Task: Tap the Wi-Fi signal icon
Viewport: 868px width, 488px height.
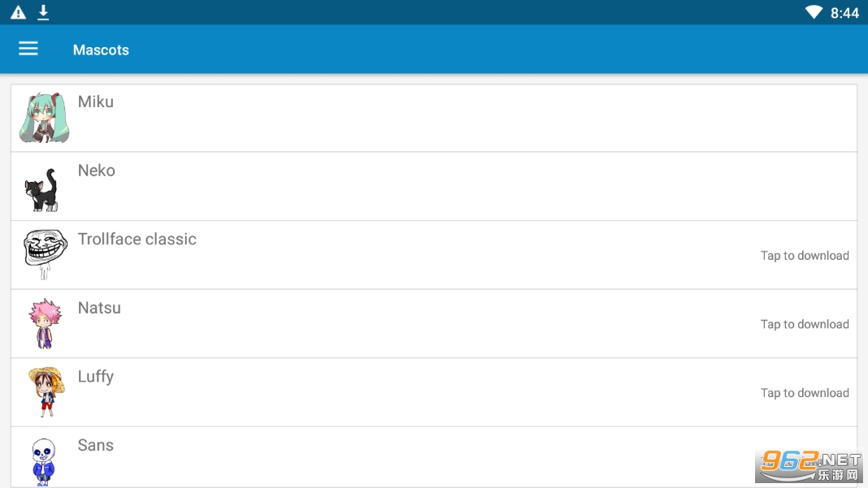Action: [814, 12]
